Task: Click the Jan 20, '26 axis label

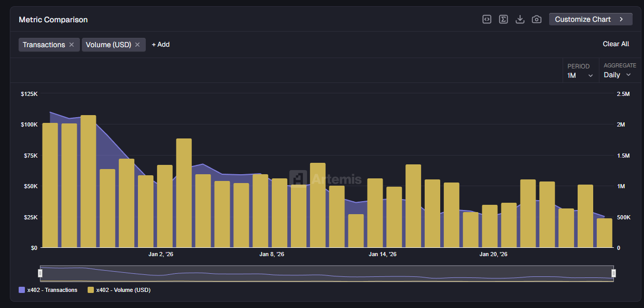Action: click(494, 254)
